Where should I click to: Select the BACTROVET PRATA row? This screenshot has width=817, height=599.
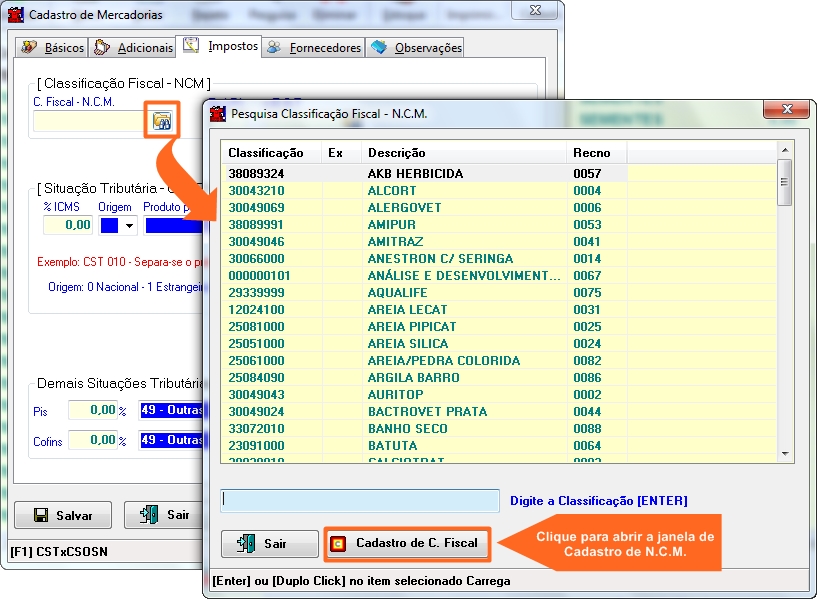[499, 412]
